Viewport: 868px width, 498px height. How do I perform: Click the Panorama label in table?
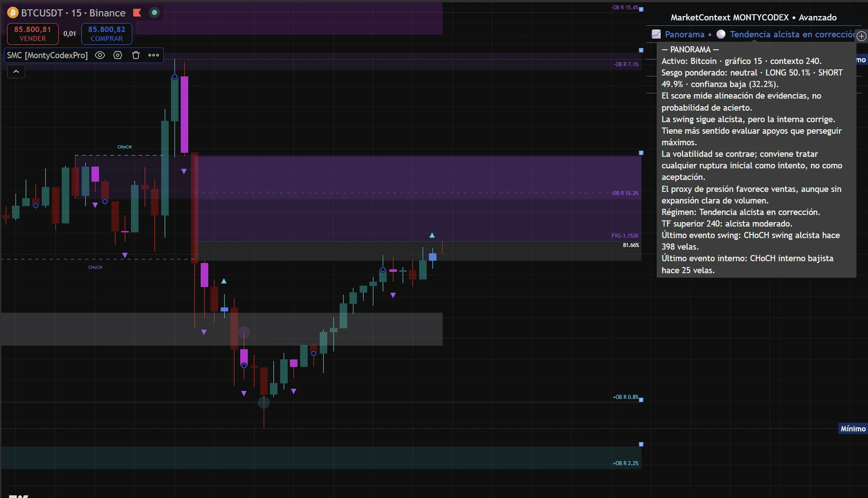685,34
